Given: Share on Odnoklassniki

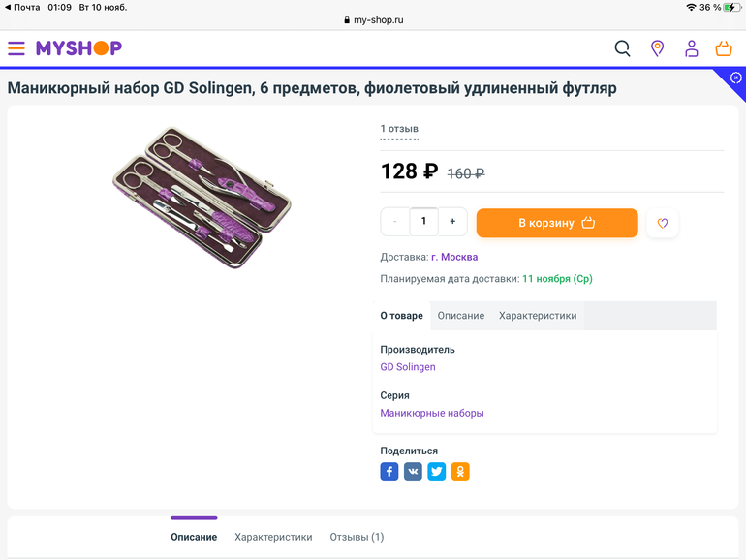Looking at the screenshot, I should 460,472.
